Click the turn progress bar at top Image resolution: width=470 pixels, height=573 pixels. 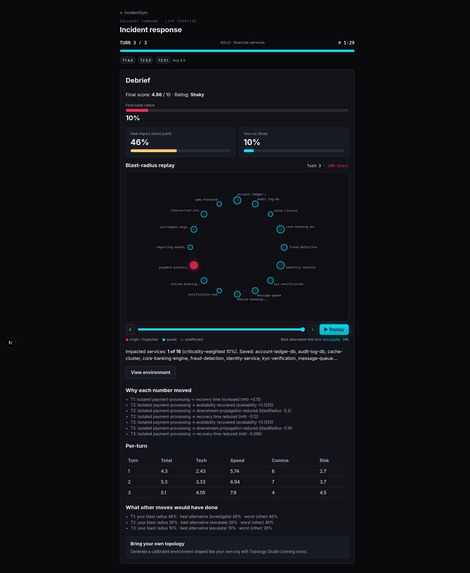pyautogui.click(x=237, y=51)
